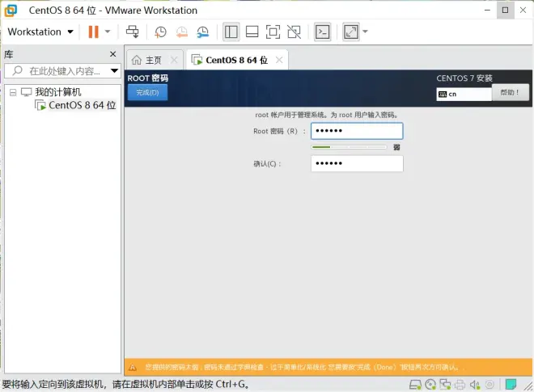Image resolution: width=534 pixels, height=392 pixels.
Task: Collapse the 我的计算机 tree node
Action: [x=13, y=92]
